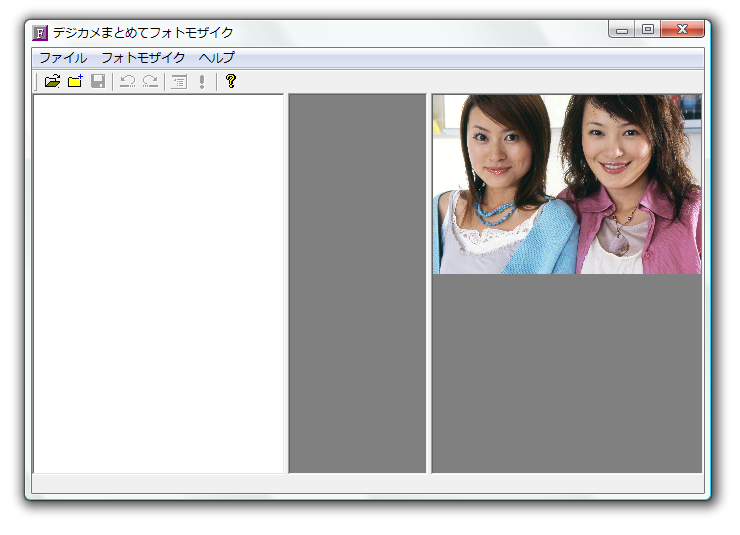Open file with the folder icon
Image resolution: width=740 pixels, height=535 pixels.
point(52,82)
